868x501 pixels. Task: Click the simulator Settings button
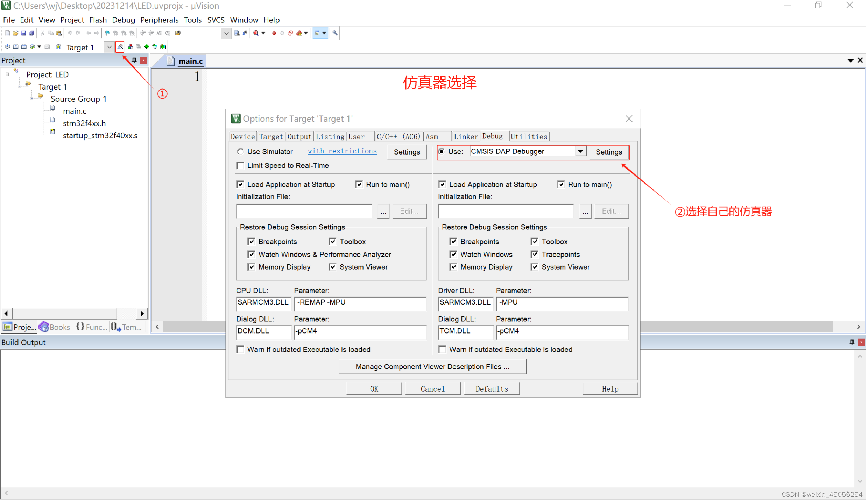[408, 152]
